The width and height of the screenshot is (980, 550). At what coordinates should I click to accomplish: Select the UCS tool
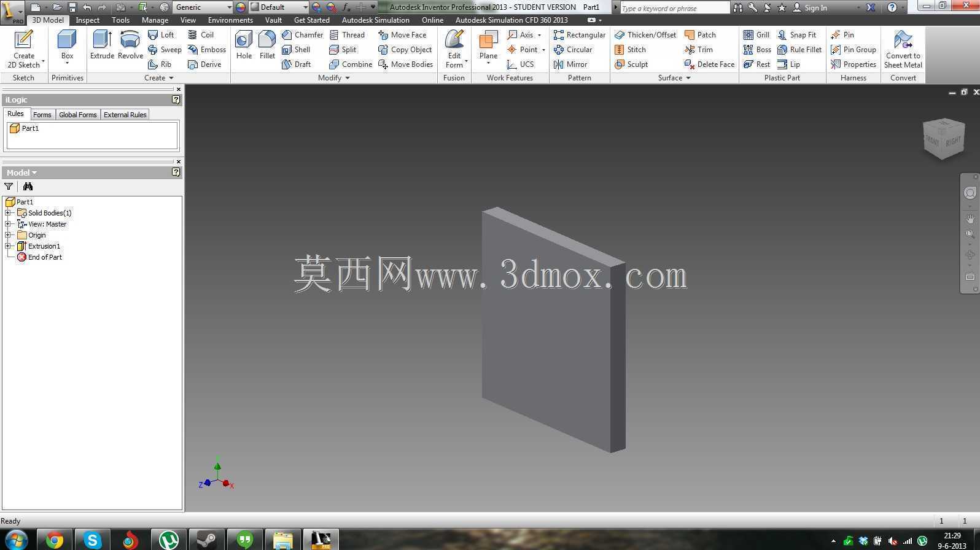pyautogui.click(x=521, y=64)
